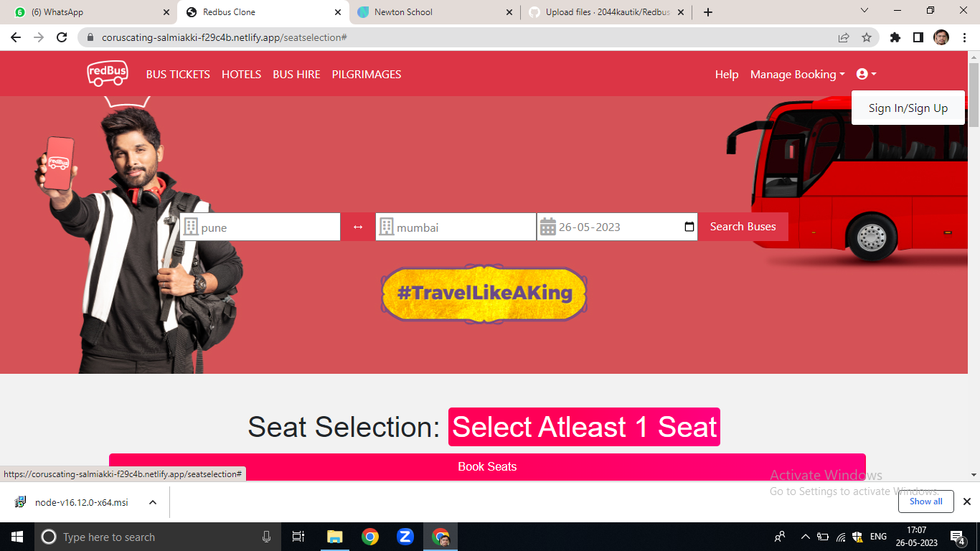The width and height of the screenshot is (980, 551).
Task: Swap source and destination cities arrow
Action: [x=358, y=227]
